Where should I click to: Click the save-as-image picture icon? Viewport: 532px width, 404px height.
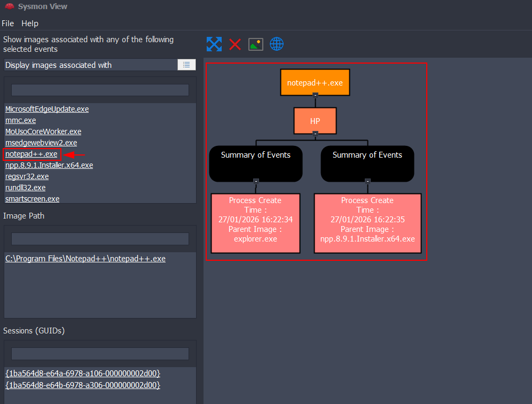(x=256, y=44)
